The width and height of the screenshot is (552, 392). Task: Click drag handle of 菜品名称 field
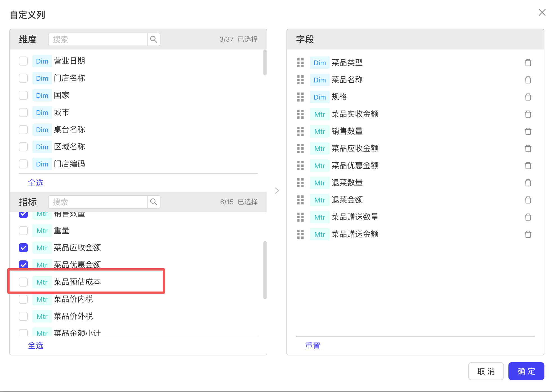tap(300, 80)
